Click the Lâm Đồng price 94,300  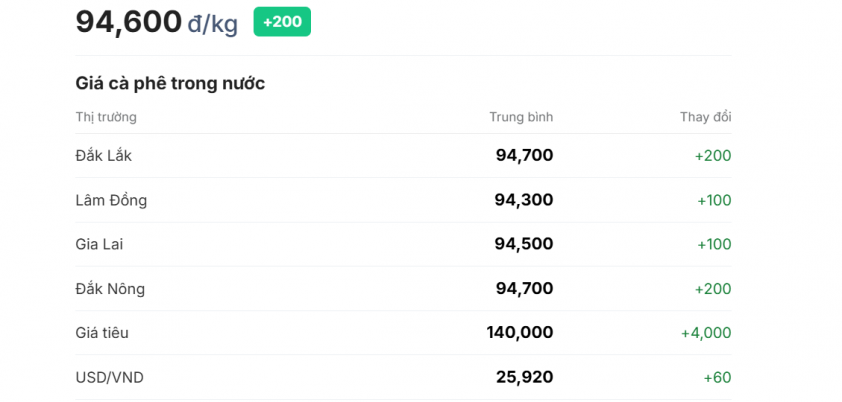(x=524, y=200)
